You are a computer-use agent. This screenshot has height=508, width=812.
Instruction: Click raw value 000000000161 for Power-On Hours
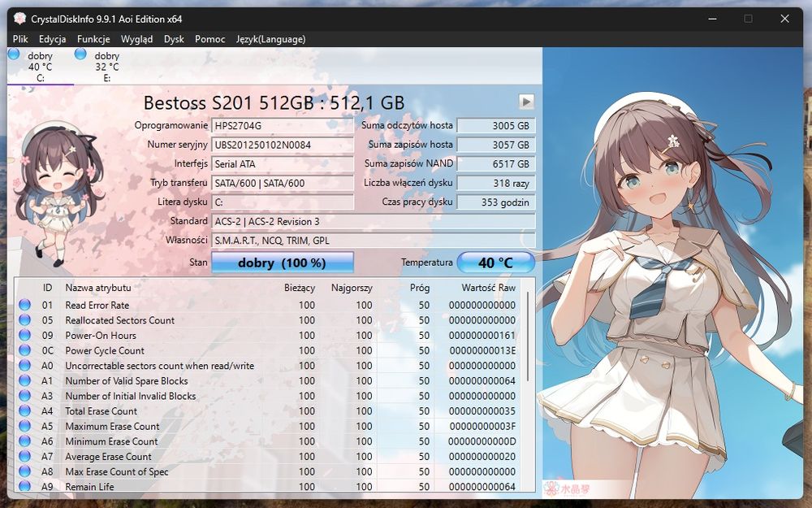(x=482, y=335)
